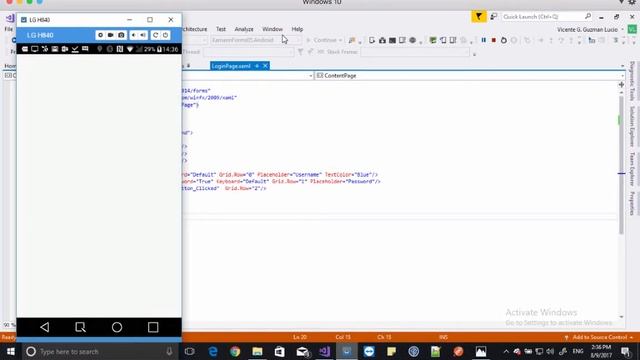Click the INS status bar indicator

(443, 337)
